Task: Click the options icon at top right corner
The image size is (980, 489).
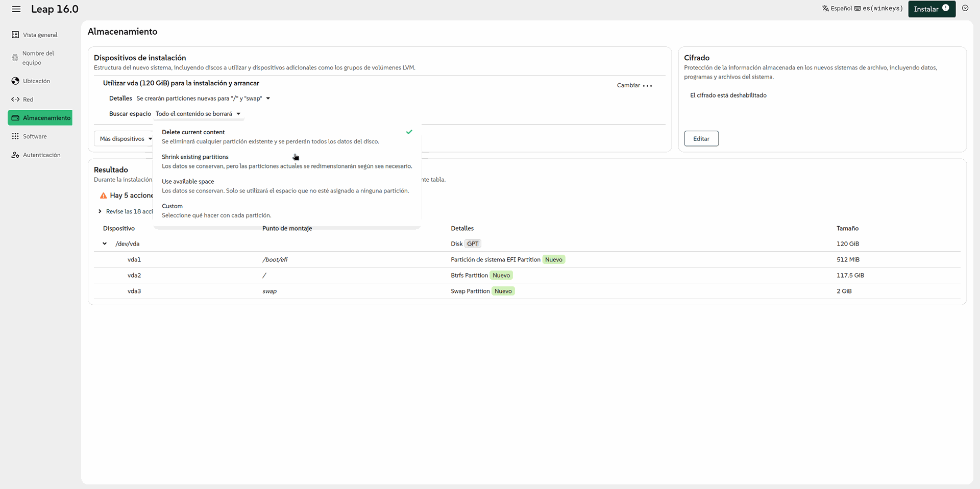Action: (965, 8)
